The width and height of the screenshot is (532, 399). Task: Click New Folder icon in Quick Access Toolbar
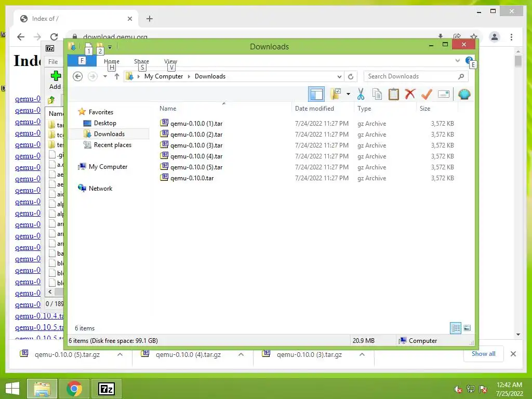pos(100,47)
